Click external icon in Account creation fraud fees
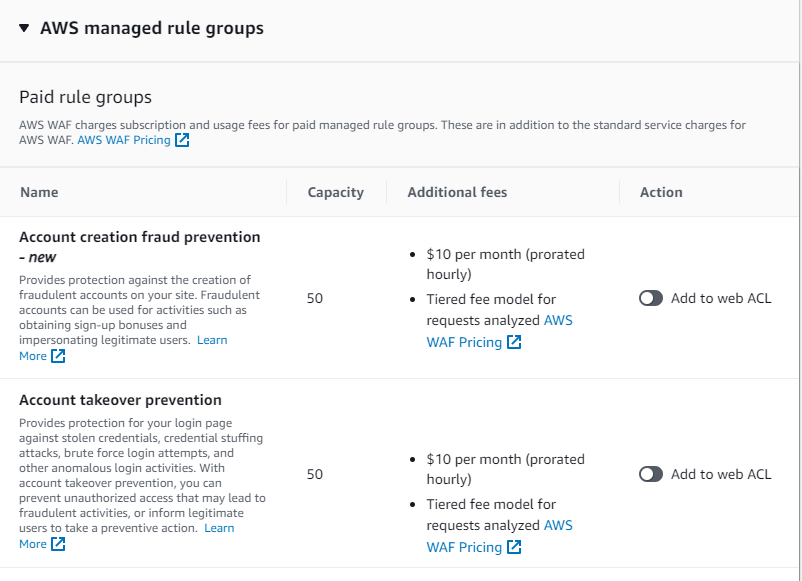The width and height of the screenshot is (802, 581). 514,342
